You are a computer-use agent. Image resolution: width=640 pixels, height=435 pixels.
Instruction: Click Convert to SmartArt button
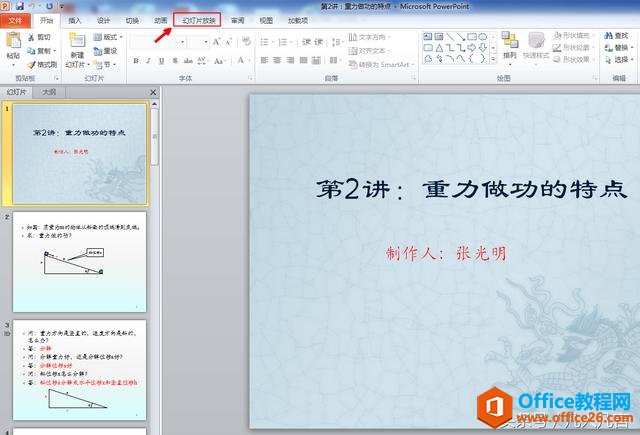point(377,64)
